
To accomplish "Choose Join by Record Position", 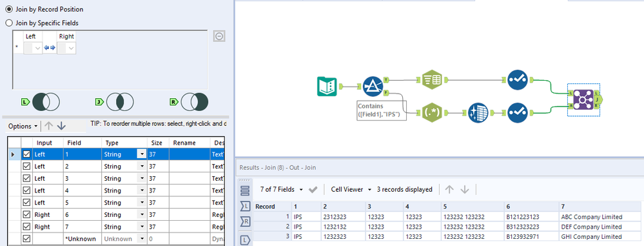I will (9, 9).
